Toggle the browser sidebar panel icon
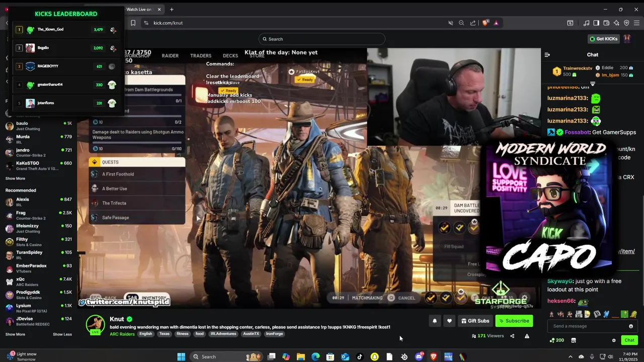This screenshot has width=644, height=362. pyautogui.click(x=596, y=23)
